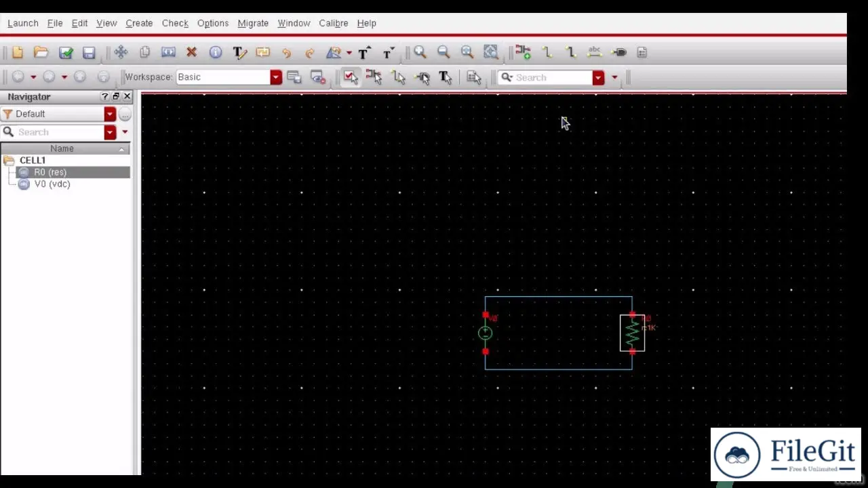Select V0 (vdc) in Navigator tree
Viewport: 868px width, 488px height.
pyautogui.click(x=52, y=184)
